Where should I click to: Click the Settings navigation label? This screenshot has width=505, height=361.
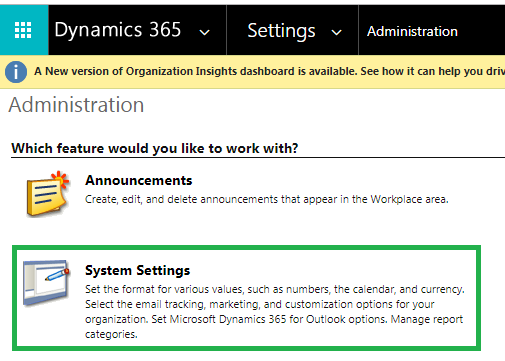click(x=281, y=31)
